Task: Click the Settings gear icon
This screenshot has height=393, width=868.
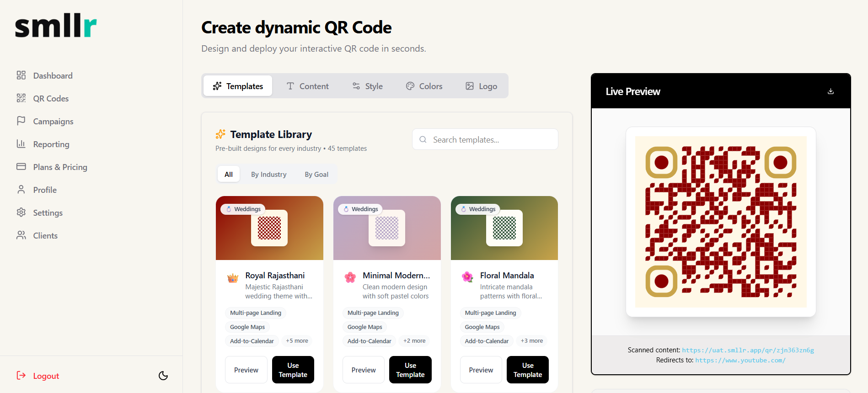Action: click(x=21, y=212)
